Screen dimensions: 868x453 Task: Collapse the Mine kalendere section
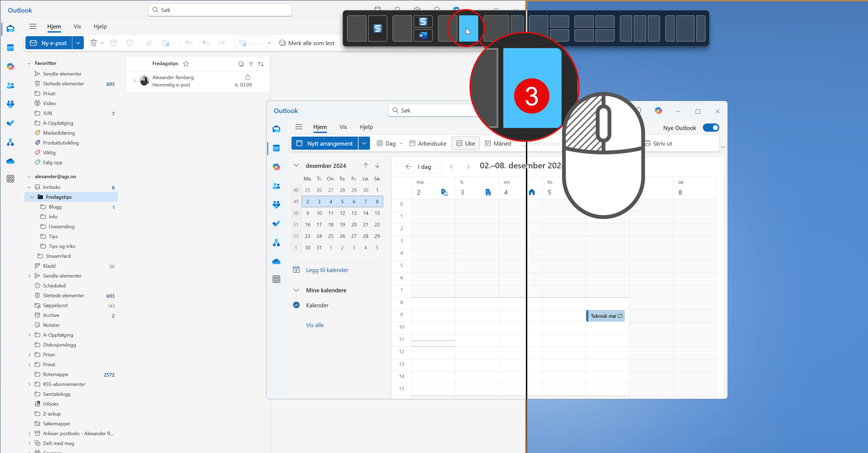point(296,290)
